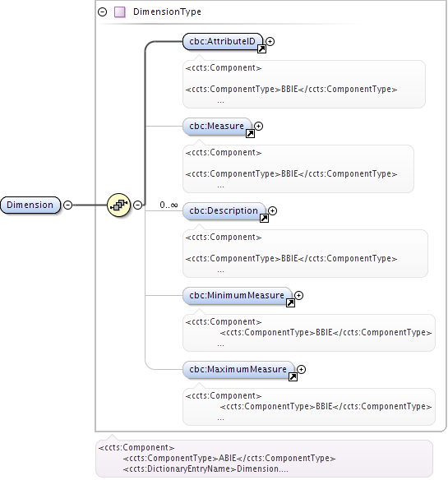The width and height of the screenshot is (448, 480).
Task: Select the cbc:MinimumMeasure element node
Action: pyautogui.click(x=237, y=295)
